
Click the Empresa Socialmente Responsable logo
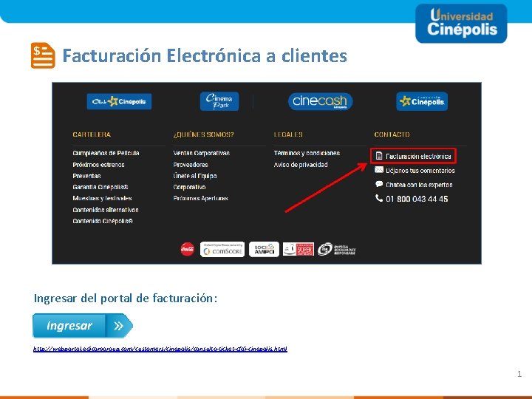337,250
